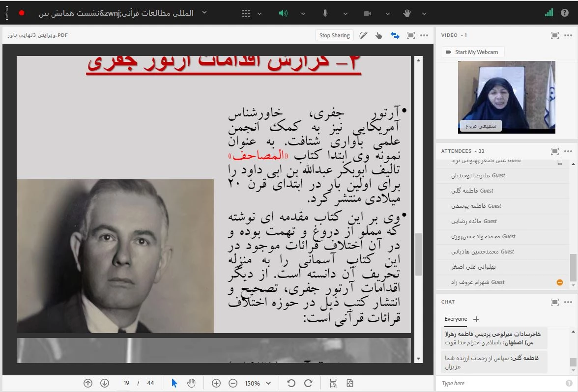Toggle the speaker audio icon
Viewport: 578px width, 392px height.
click(x=283, y=13)
